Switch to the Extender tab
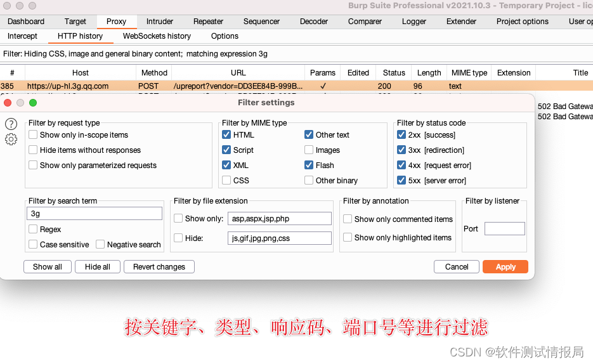 coord(461,22)
